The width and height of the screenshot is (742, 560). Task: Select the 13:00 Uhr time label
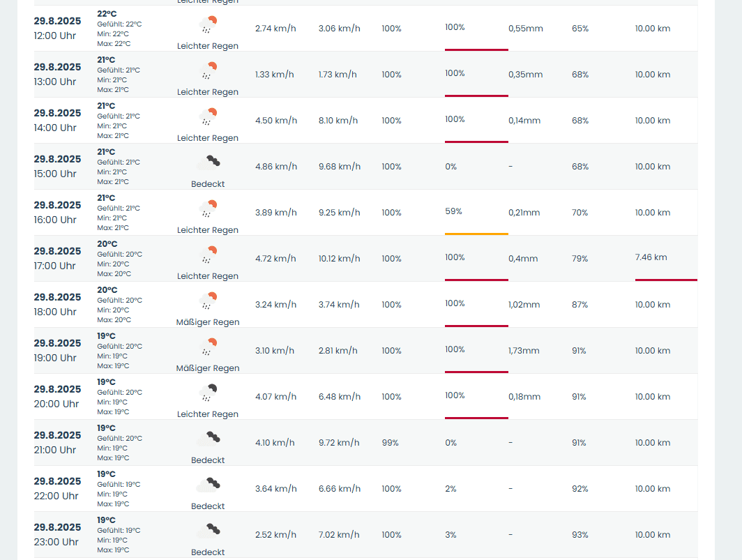pyautogui.click(x=55, y=82)
